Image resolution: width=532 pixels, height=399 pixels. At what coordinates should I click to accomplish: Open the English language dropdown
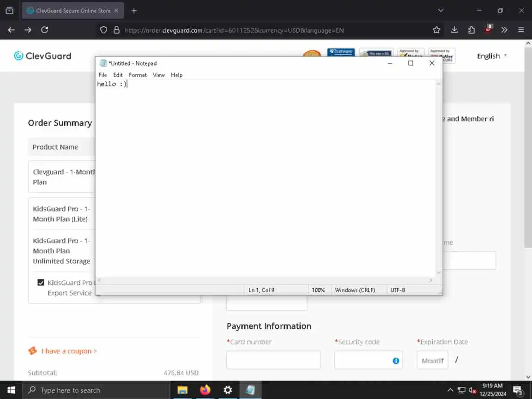(492, 56)
